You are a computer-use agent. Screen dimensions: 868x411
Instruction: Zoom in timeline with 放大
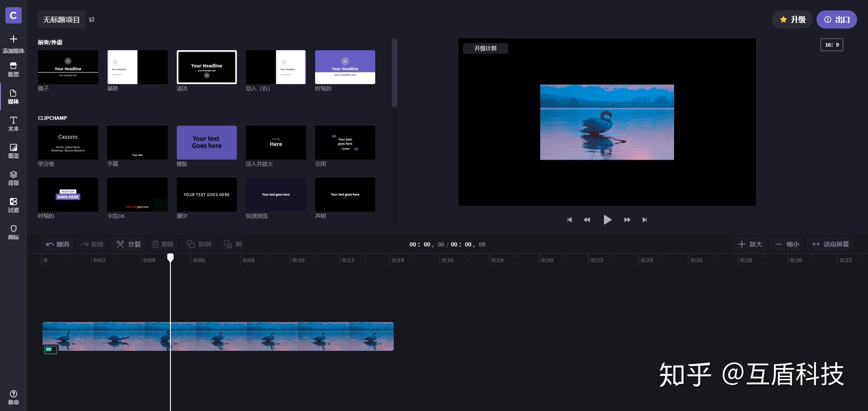tap(750, 244)
